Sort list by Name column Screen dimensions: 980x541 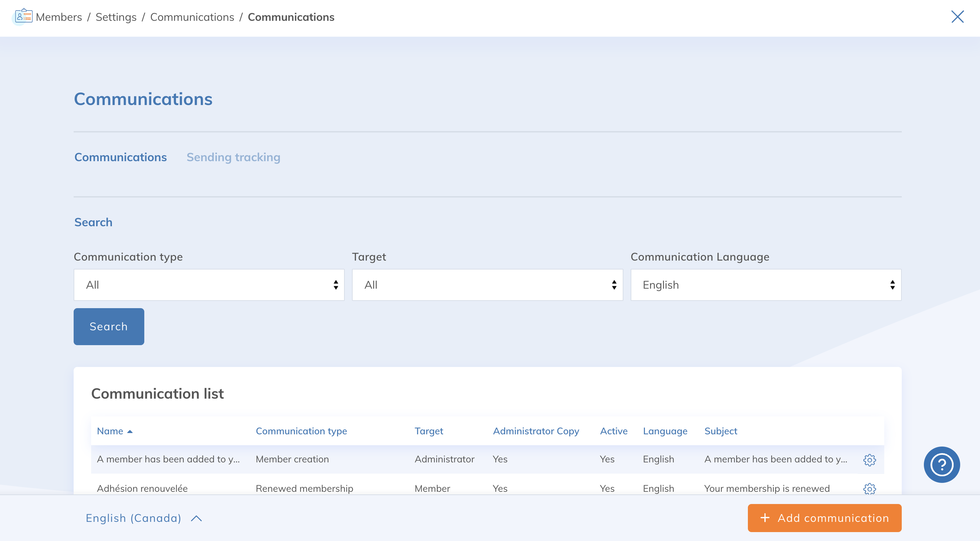110,431
